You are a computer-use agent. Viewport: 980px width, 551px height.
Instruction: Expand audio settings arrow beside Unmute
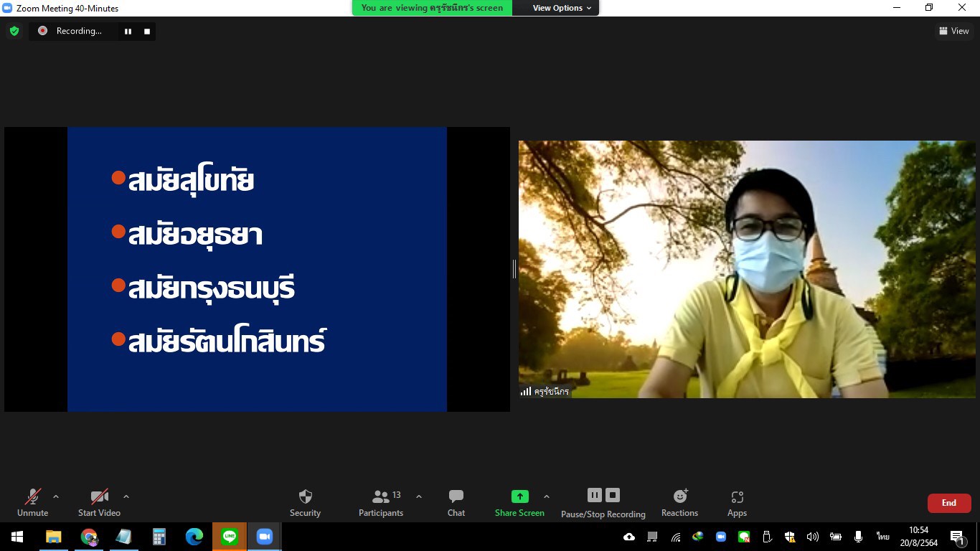tap(56, 496)
